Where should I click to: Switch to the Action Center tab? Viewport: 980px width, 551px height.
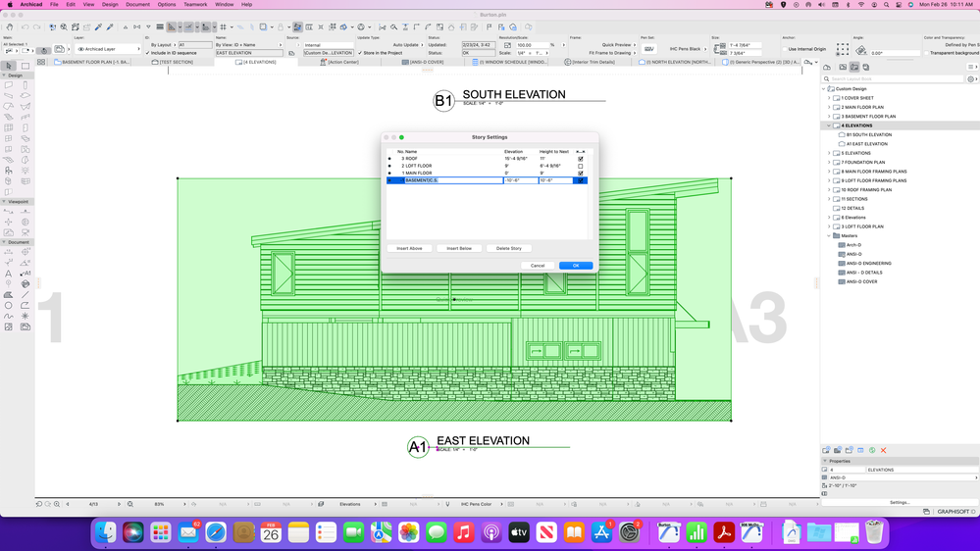(340, 62)
